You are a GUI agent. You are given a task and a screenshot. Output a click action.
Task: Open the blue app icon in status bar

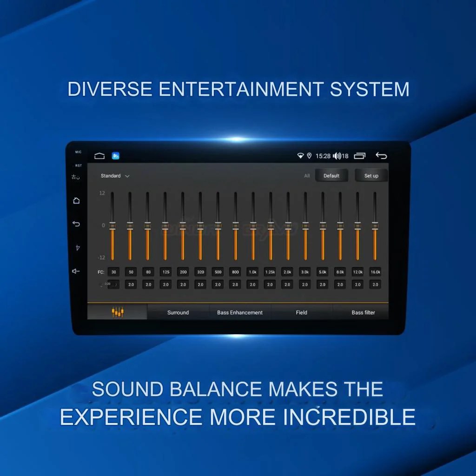pyautogui.click(x=116, y=156)
